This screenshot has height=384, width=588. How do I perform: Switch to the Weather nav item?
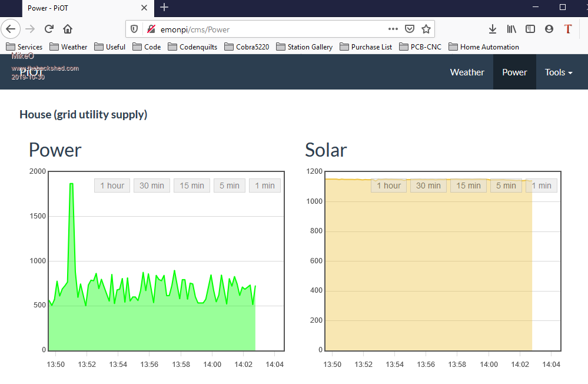coord(467,72)
